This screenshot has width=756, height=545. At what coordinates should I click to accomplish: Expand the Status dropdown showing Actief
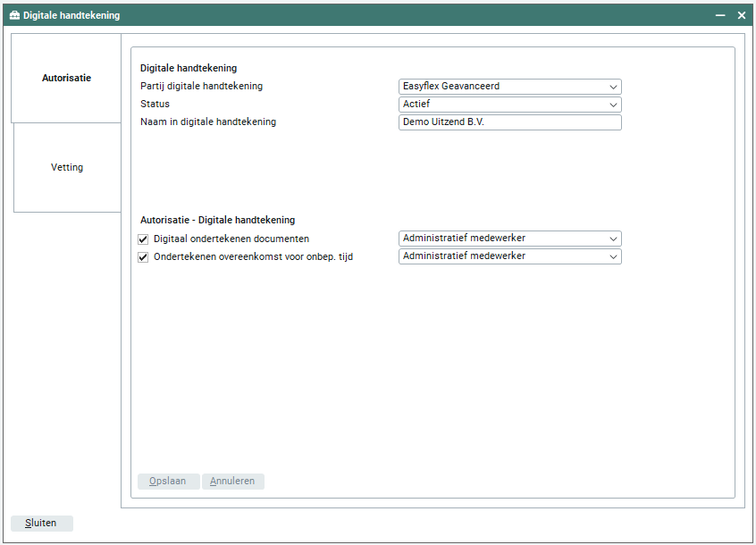tap(509, 105)
